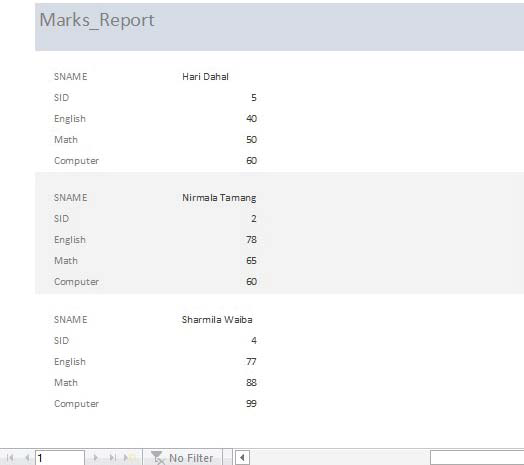This screenshot has width=524, height=465.
Task: Click Sharmila Waiba's SID value 4
Action: [x=254, y=341]
